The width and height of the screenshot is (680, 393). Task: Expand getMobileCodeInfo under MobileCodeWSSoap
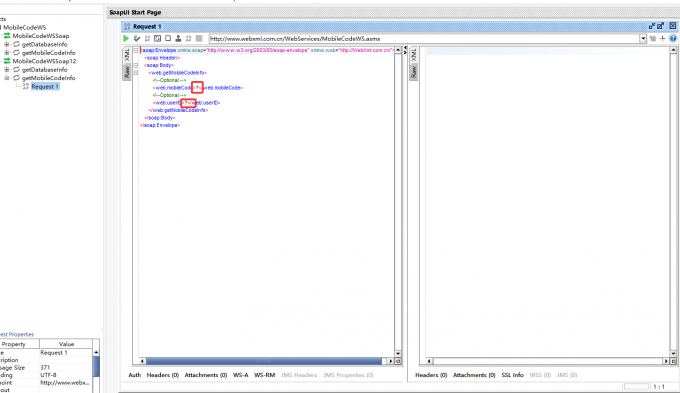click(7, 52)
